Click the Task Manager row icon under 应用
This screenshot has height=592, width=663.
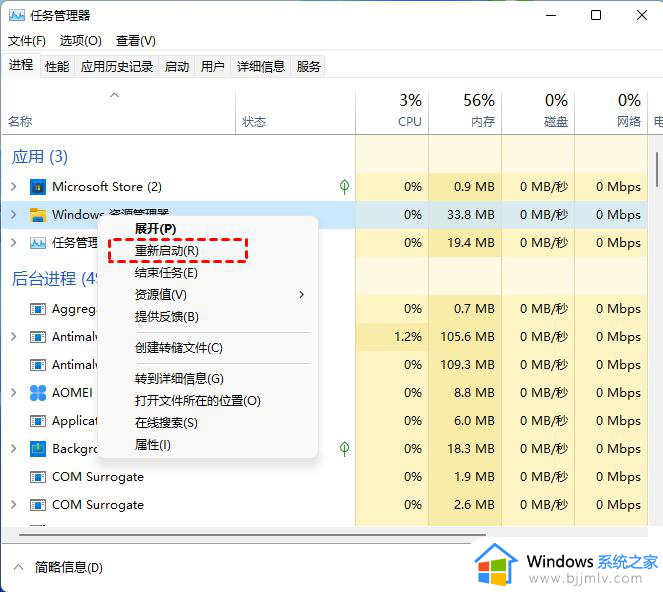(38, 243)
